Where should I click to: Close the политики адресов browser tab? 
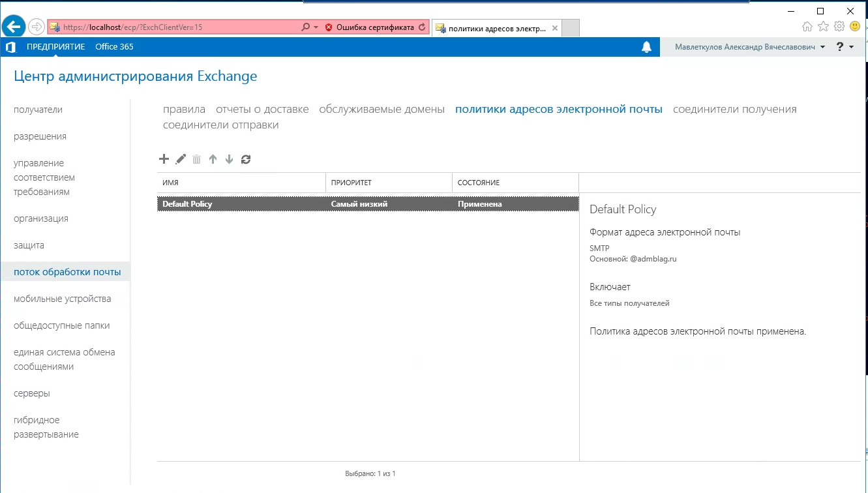(555, 29)
